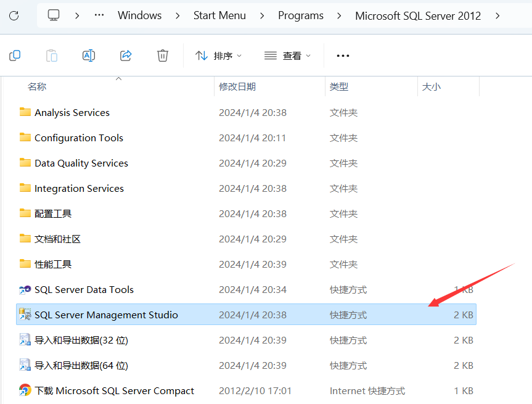Click the 导入和导出数据(32 位) shortcut icon
Image resolution: width=532 pixels, height=404 pixels.
click(x=25, y=339)
